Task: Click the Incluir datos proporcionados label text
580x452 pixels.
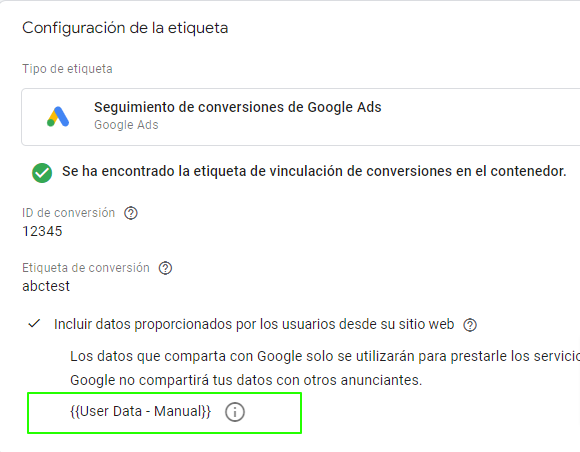Action: (x=254, y=324)
